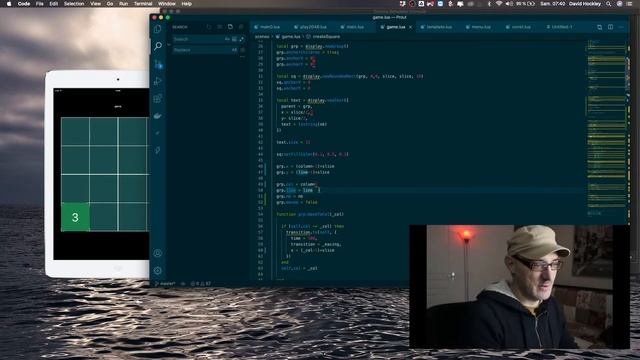The width and height of the screenshot is (640, 360).
Task: Click the Bluetooth icon in menu bar
Action: pos(489,4)
